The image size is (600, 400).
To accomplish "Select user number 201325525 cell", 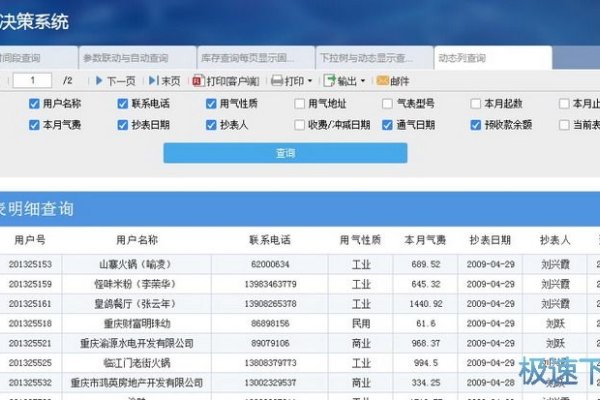I will (x=30, y=363).
